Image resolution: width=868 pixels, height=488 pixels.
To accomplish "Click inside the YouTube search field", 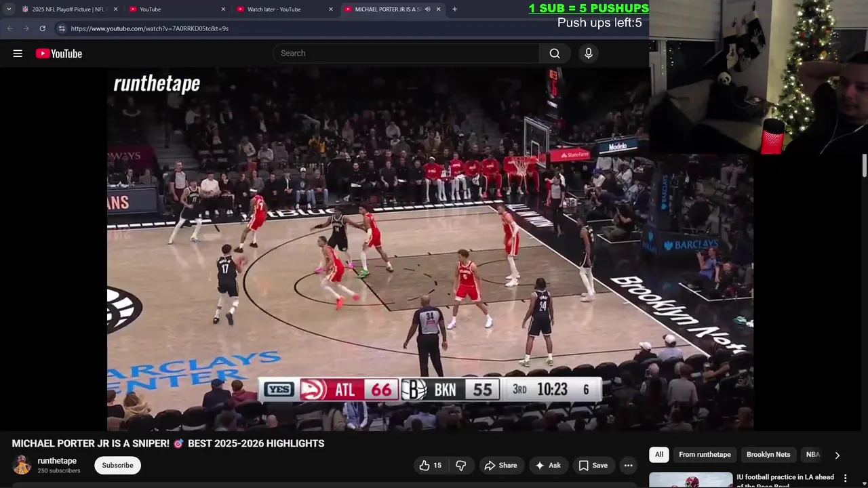I will pos(407,54).
